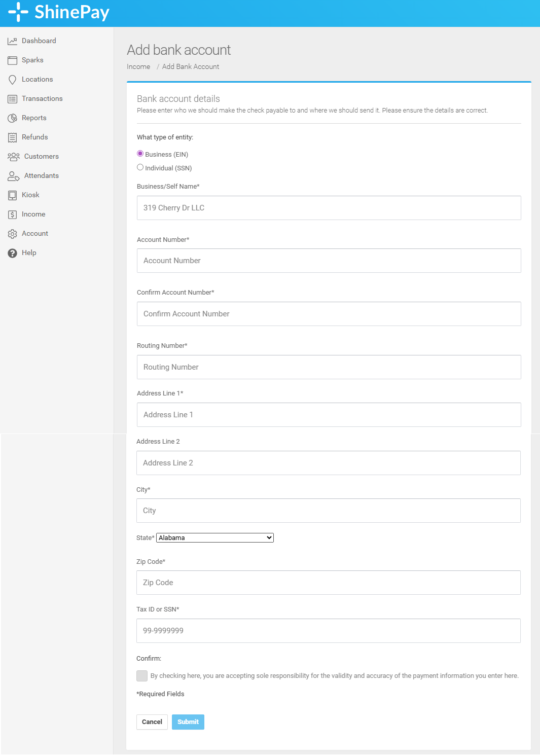
Task: Open the Attendants sidebar menu item
Action: pyautogui.click(x=42, y=176)
